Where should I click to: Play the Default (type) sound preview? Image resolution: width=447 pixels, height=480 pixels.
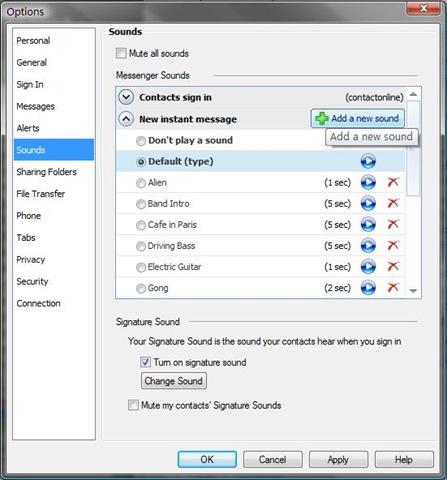[368, 161]
